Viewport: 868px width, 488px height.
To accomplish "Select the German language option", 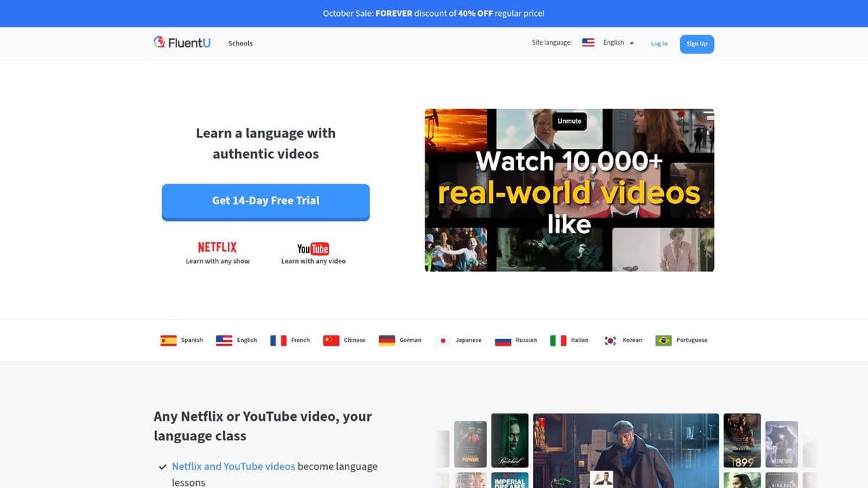I will (388, 339).
